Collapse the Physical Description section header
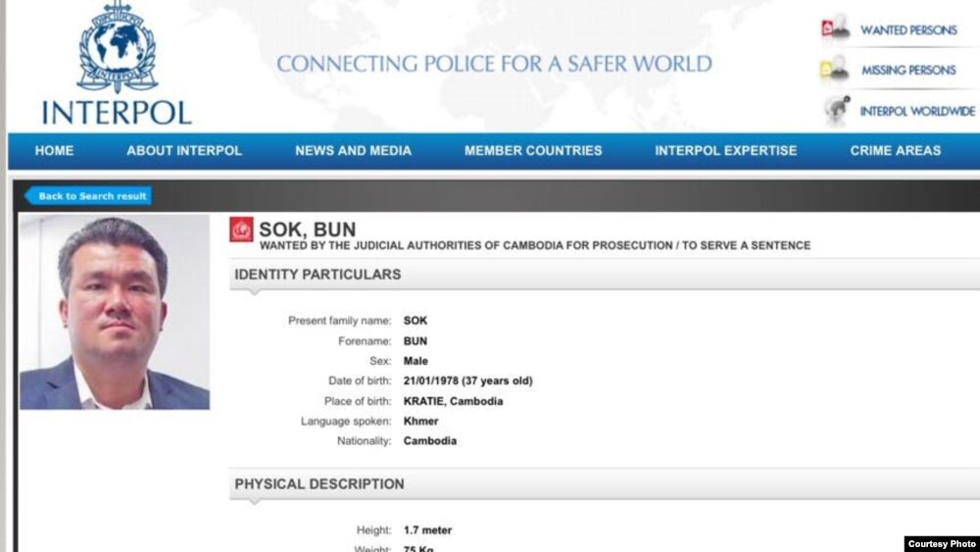 coord(319,484)
